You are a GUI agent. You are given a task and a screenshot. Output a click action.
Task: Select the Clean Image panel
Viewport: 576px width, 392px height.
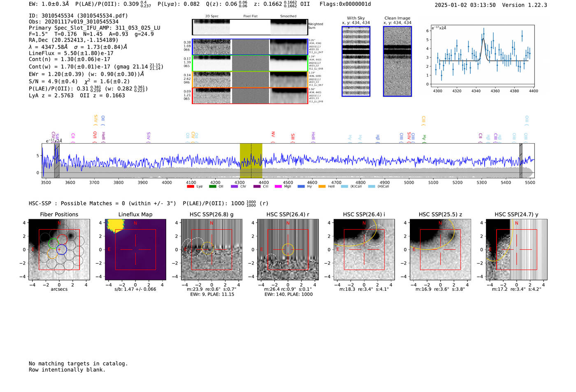pyautogui.click(x=397, y=61)
